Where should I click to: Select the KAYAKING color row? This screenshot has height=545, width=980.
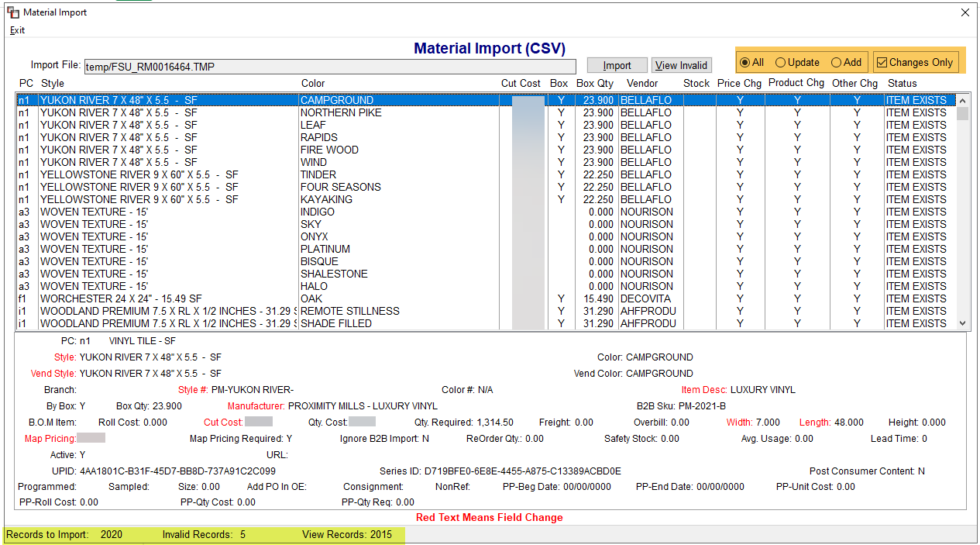click(x=486, y=199)
